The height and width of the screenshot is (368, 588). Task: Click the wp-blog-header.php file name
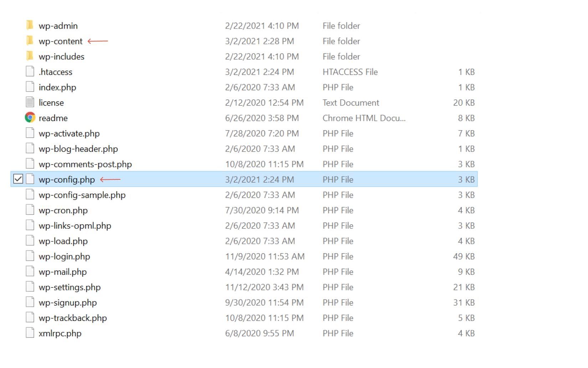click(78, 149)
